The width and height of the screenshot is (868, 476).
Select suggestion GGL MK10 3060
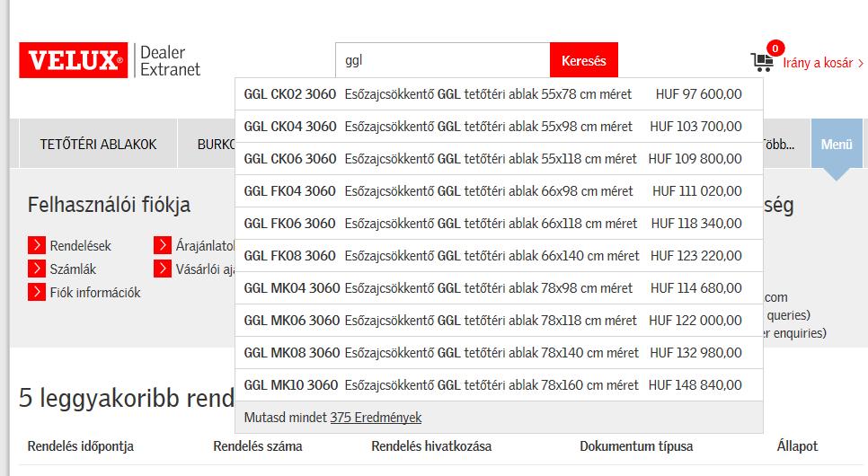(499, 384)
